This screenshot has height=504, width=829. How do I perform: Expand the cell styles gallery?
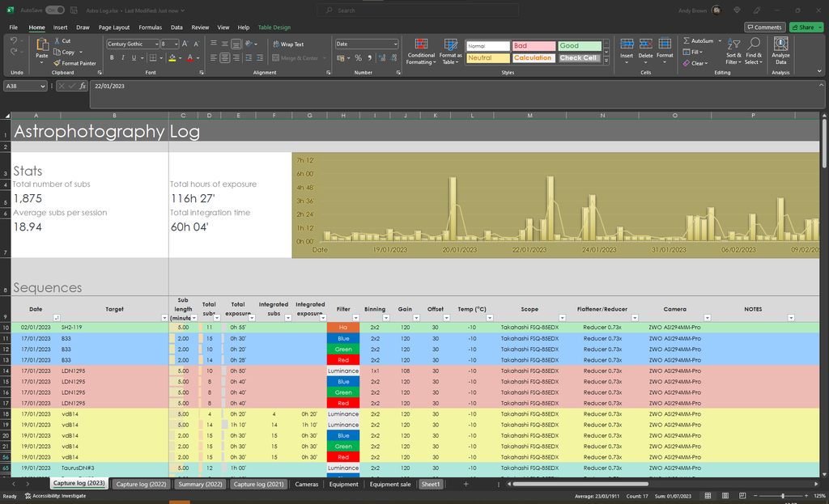[606, 61]
